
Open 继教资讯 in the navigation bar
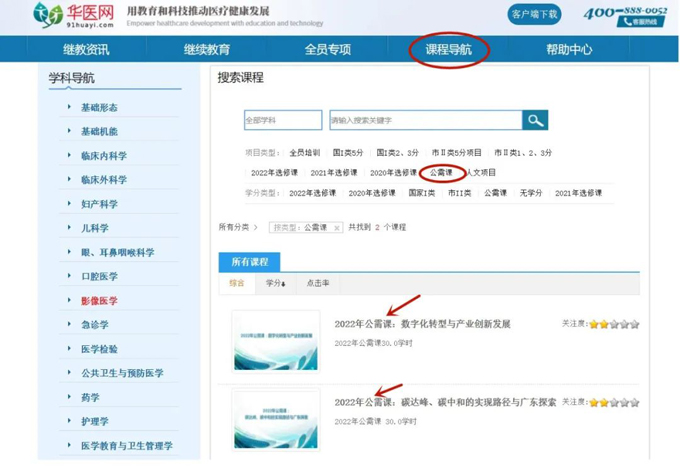(86, 49)
